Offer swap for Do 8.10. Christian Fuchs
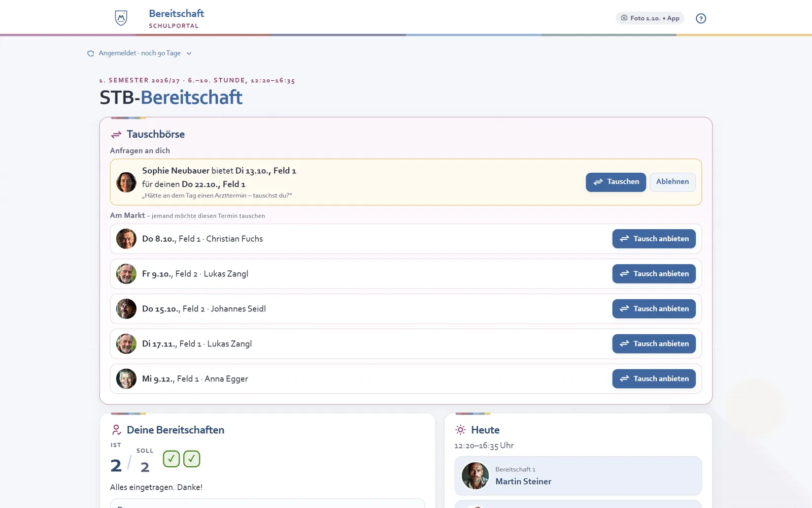The image size is (812, 508). (654, 239)
